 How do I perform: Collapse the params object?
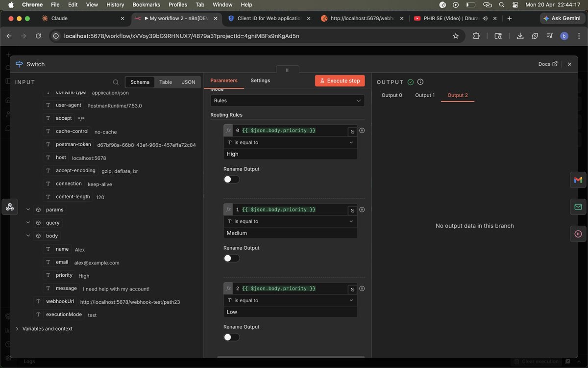click(28, 210)
